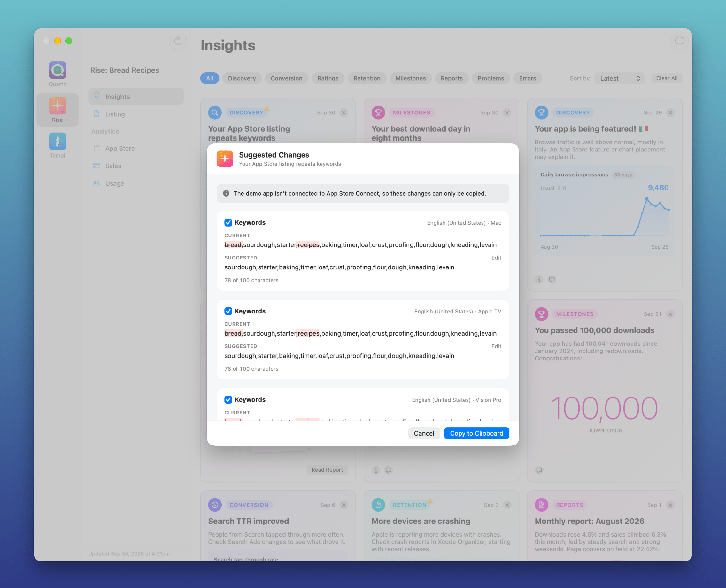Click info icon on featured app card
This screenshot has width=726, height=588.
539,279
